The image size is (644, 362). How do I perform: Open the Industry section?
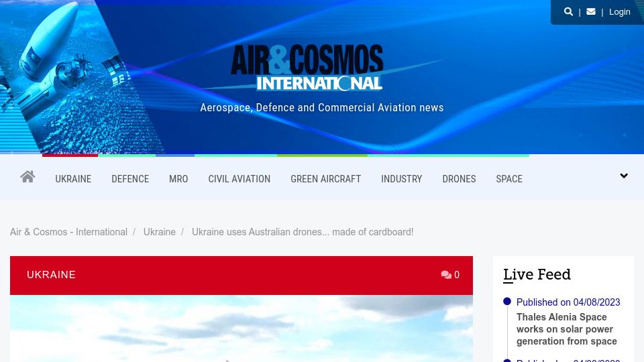[401, 179]
